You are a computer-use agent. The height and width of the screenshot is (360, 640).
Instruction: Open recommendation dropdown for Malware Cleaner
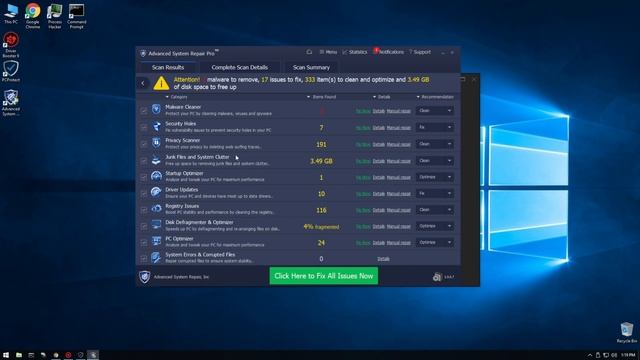(435, 111)
